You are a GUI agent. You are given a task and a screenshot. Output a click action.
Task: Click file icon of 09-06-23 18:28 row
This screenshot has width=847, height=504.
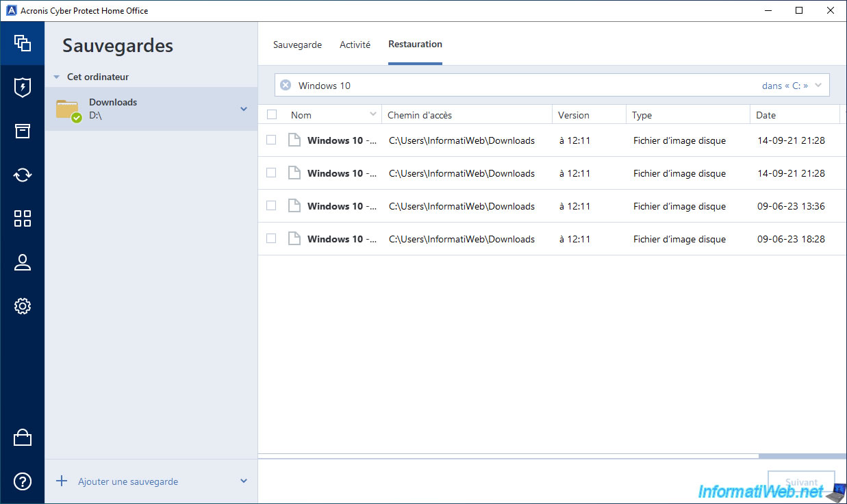pyautogui.click(x=294, y=239)
